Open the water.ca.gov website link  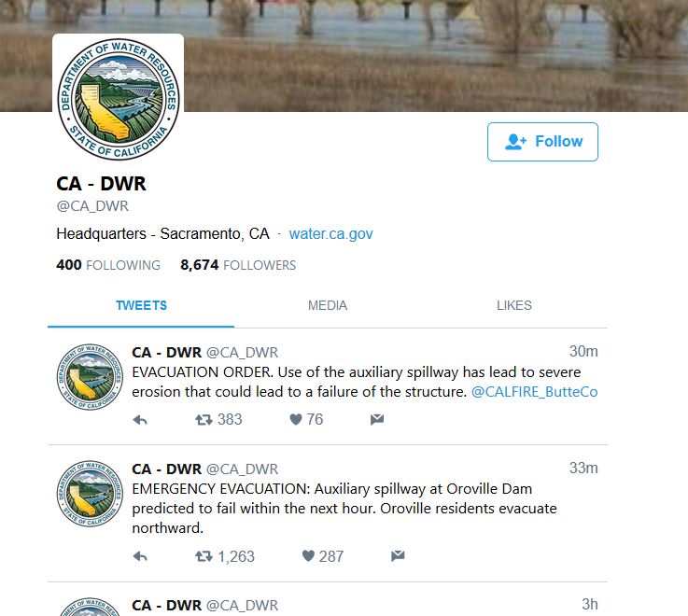click(x=330, y=234)
